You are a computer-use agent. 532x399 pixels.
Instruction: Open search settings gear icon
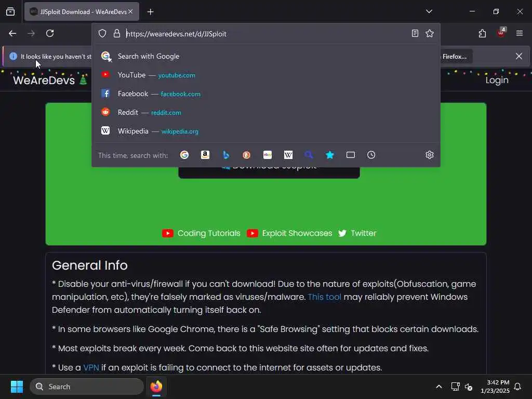(430, 155)
